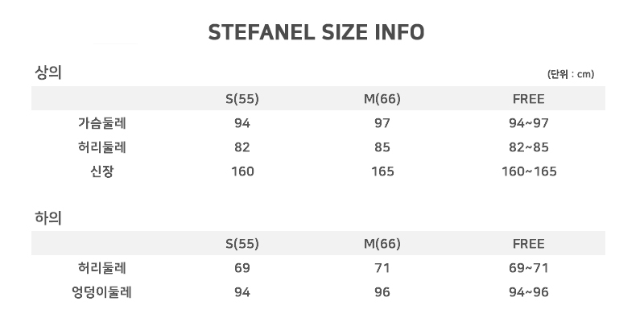Select the 하의 section heading
This screenshot has height=322, width=644.
[48, 217]
